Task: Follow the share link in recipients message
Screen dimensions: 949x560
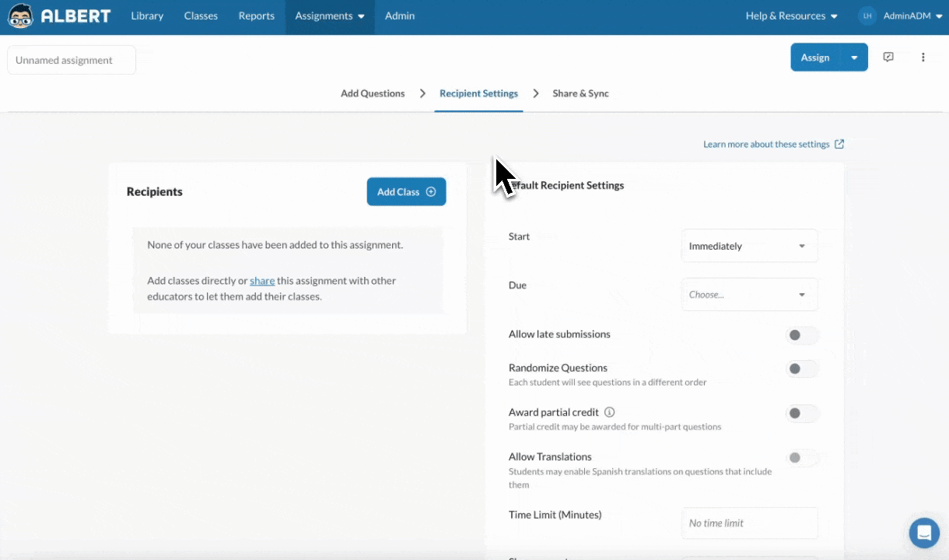Action: (x=262, y=281)
